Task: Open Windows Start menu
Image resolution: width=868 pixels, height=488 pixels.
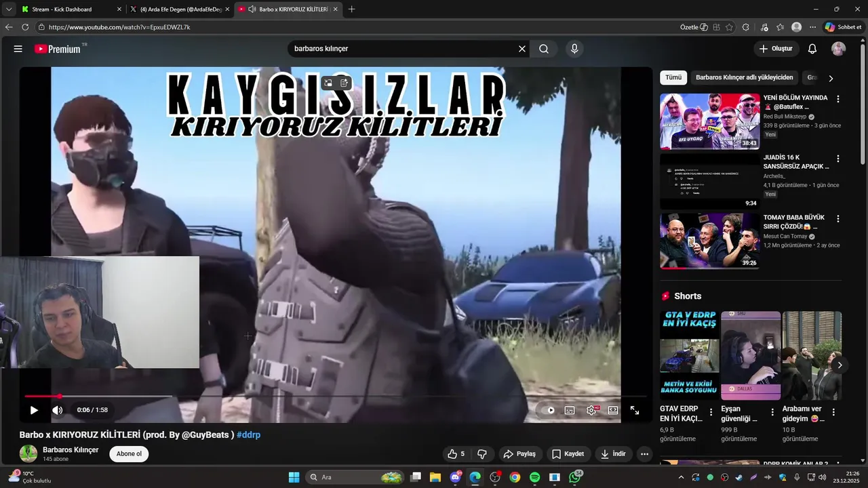Action: click(x=294, y=477)
